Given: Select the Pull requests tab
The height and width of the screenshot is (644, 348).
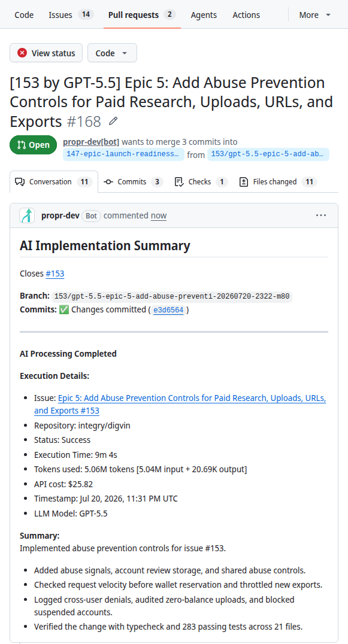Looking at the screenshot, I should coord(142,15).
